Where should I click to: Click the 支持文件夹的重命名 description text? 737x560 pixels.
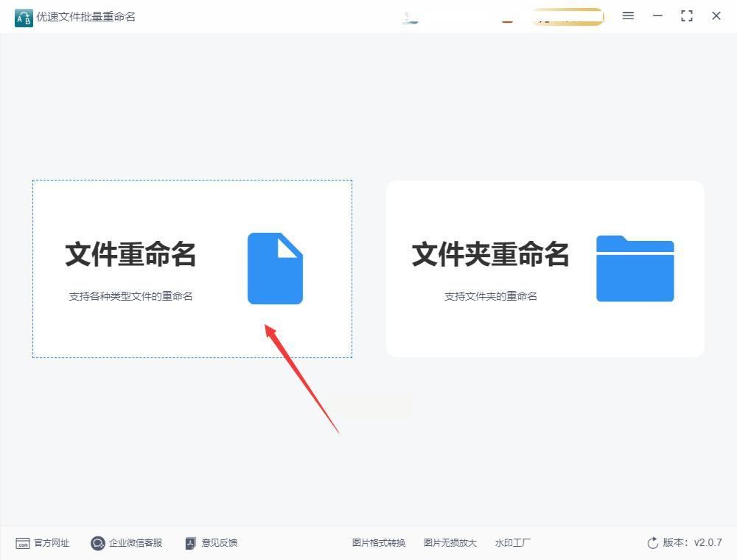[x=491, y=296]
